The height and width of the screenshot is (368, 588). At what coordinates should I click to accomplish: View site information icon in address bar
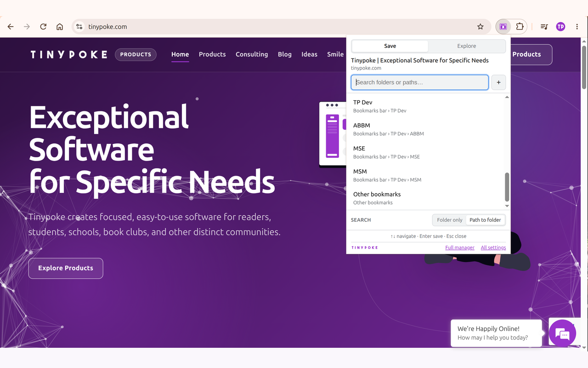pyautogui.click(x=79, y=27)
